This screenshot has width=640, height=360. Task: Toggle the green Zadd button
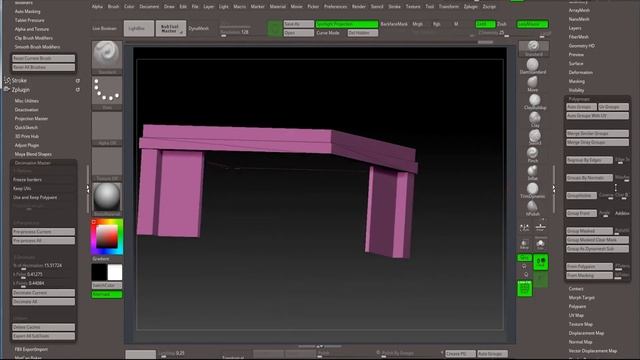tap(485, 24)
